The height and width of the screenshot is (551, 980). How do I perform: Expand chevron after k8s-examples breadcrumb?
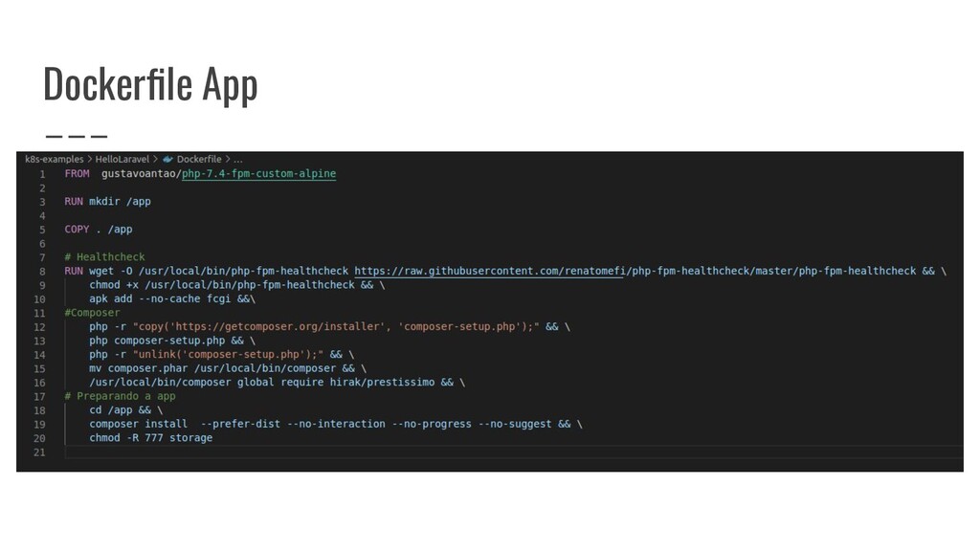point(89,160)
